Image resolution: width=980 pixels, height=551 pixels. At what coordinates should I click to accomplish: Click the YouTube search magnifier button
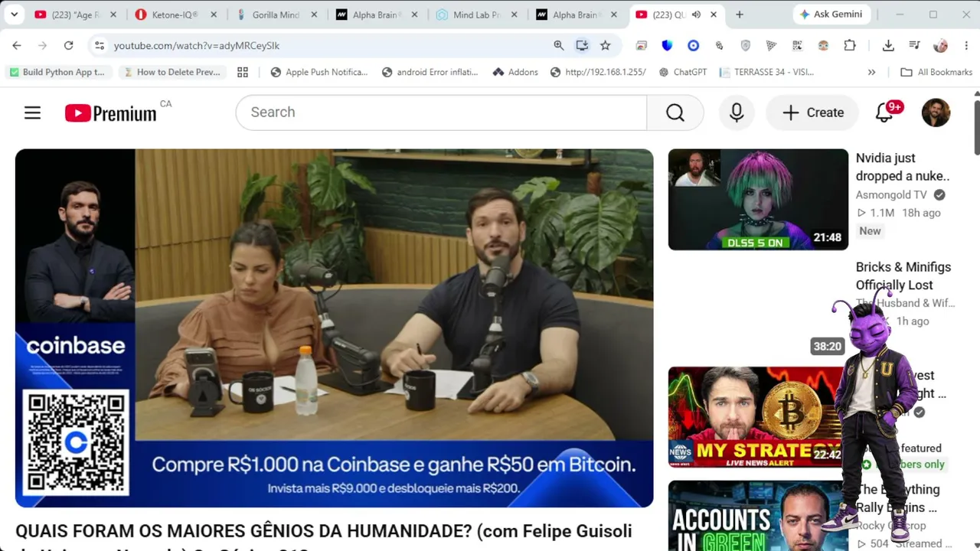tap(675, 112)
